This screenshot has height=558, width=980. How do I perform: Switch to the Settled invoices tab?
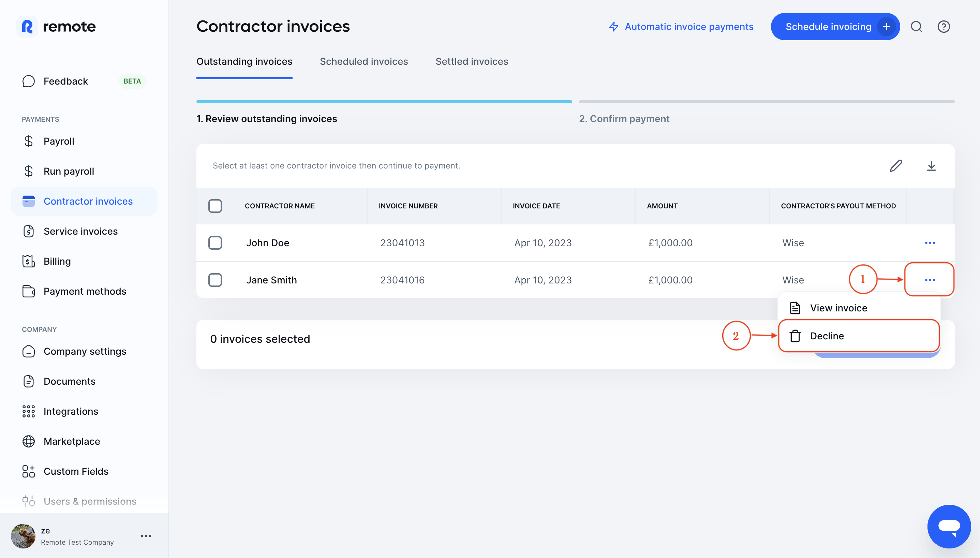tap(471, 61)
